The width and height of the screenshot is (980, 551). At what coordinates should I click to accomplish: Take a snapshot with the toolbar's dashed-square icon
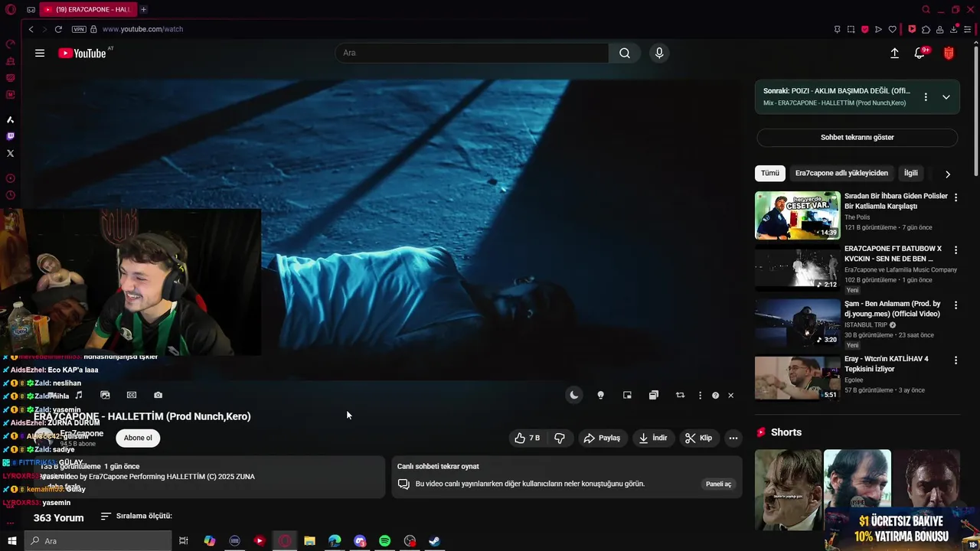(851, 29)
